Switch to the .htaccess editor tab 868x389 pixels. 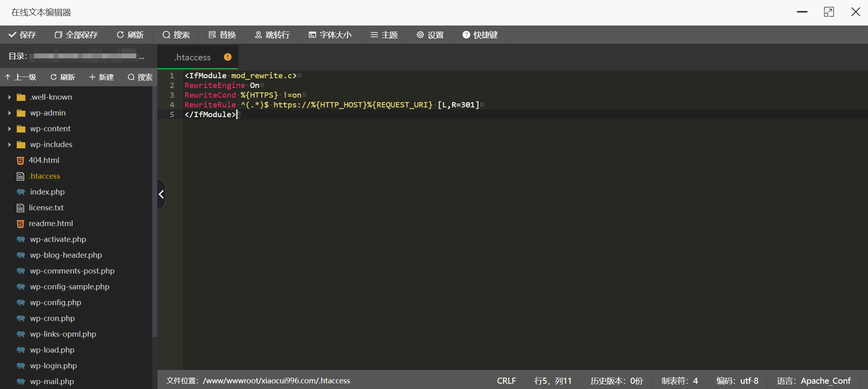pos(193,58)
